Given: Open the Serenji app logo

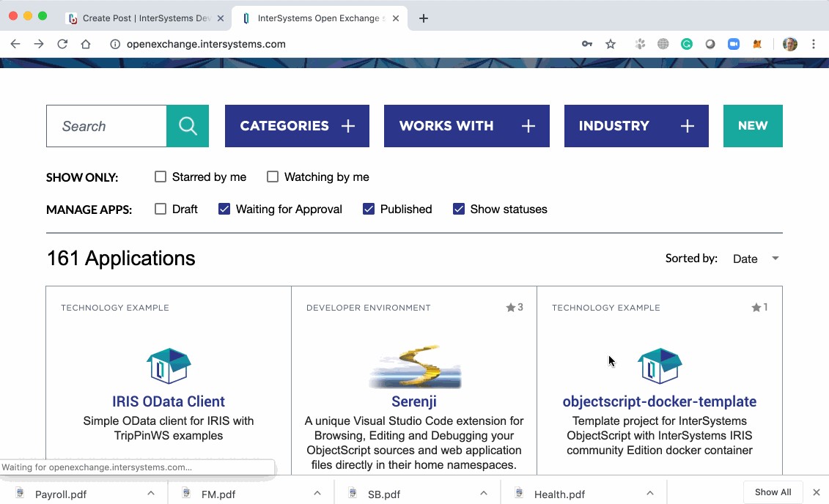Looking at the screenshot, I should [414, 366].
